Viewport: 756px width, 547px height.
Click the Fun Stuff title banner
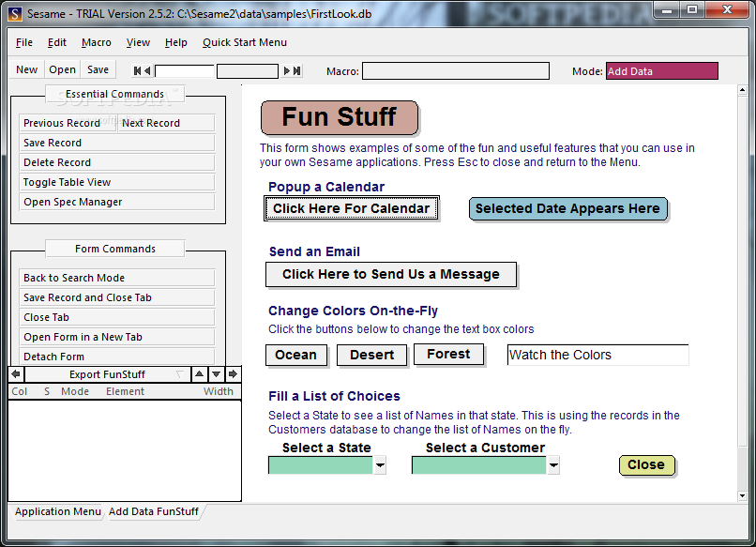(340, 117)
